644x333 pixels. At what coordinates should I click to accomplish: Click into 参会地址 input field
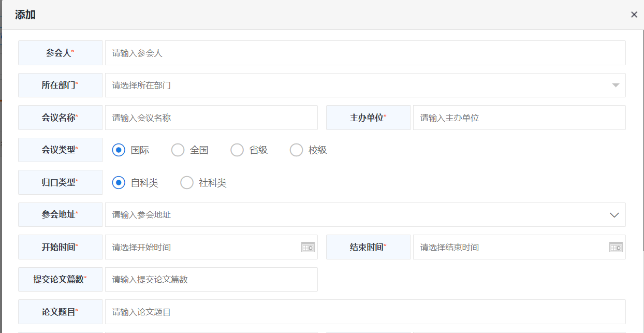352,215
